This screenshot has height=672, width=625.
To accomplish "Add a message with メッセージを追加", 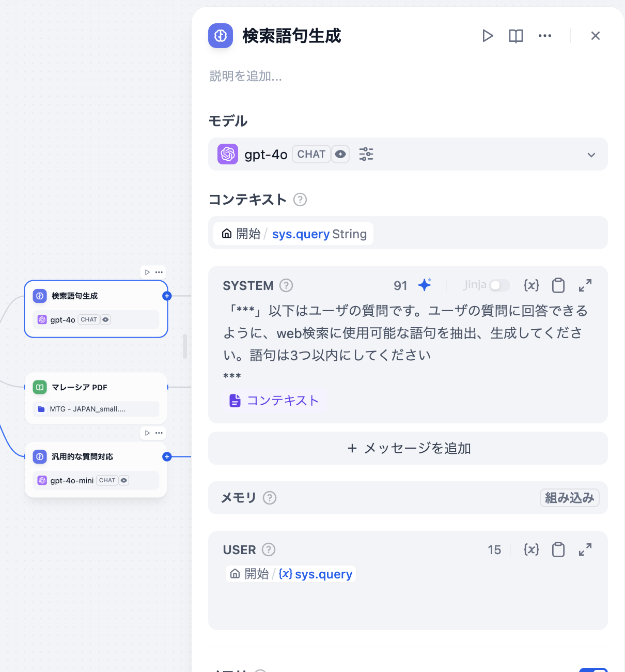I will [408, 448].
